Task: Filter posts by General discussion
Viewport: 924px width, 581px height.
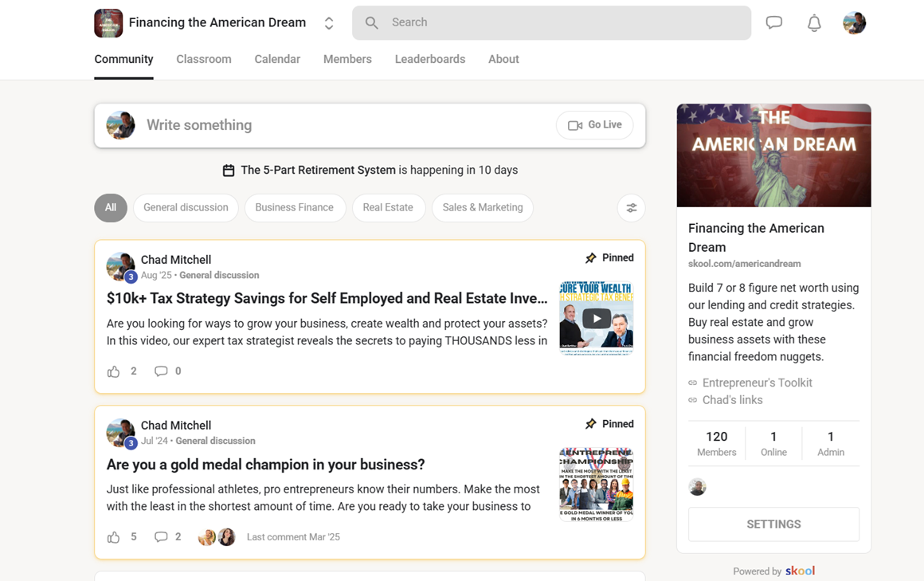Action: tap(186, 208)
